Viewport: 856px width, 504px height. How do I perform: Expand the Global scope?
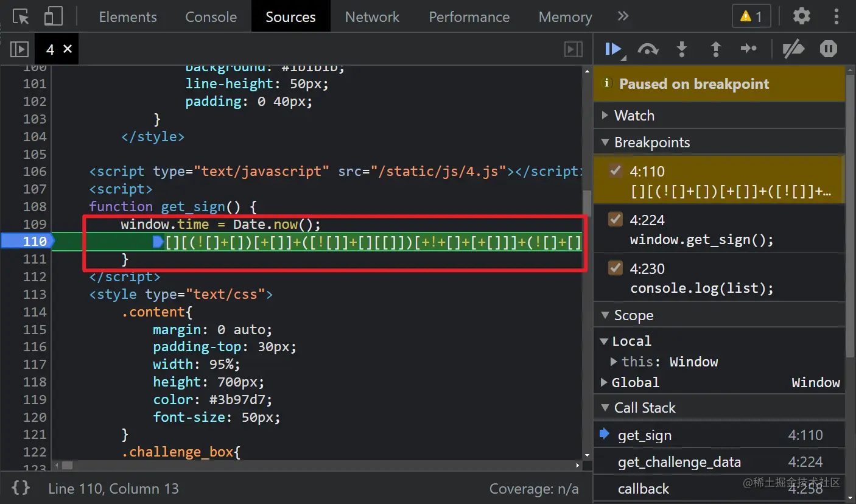[x=604, y=382]
